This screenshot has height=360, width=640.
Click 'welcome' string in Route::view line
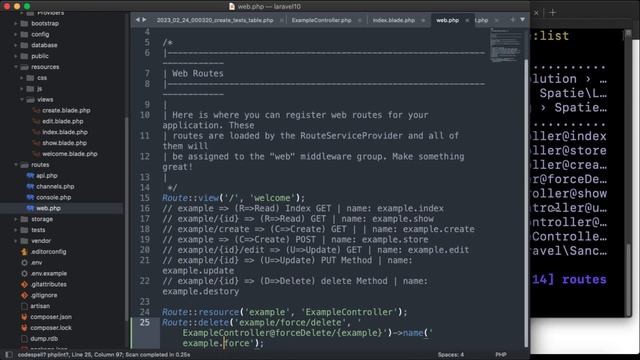[272, 198]
